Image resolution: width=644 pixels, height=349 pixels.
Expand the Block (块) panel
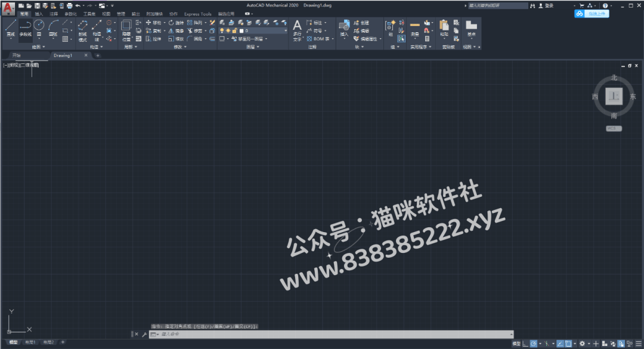(360, 47)
